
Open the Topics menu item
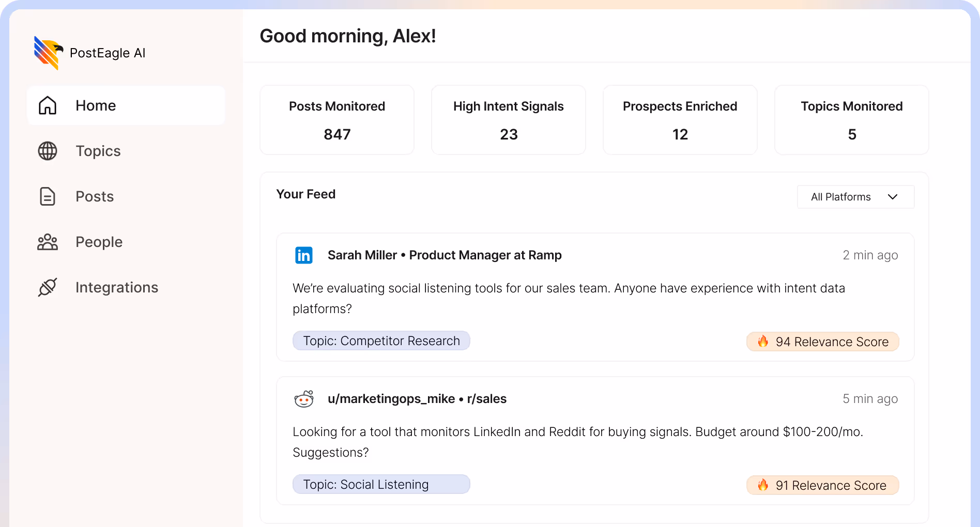pos(98,151)
